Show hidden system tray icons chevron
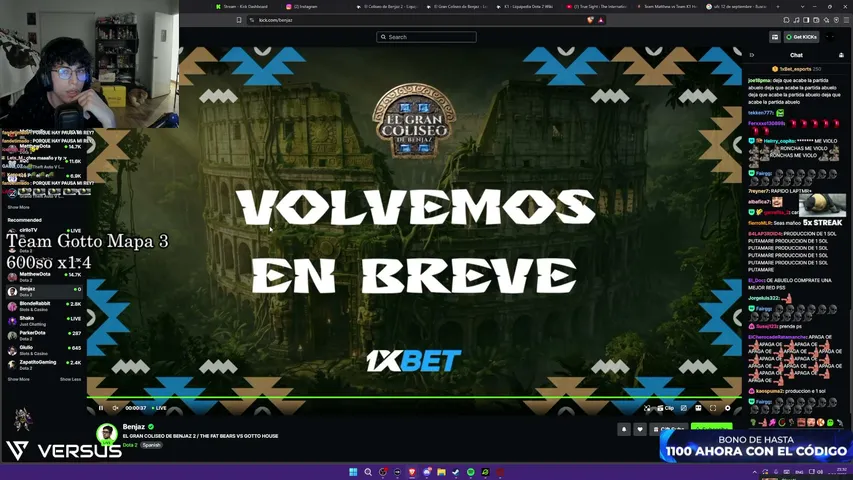The width and height of the screenshot is (853, 480). pos(755,472)
